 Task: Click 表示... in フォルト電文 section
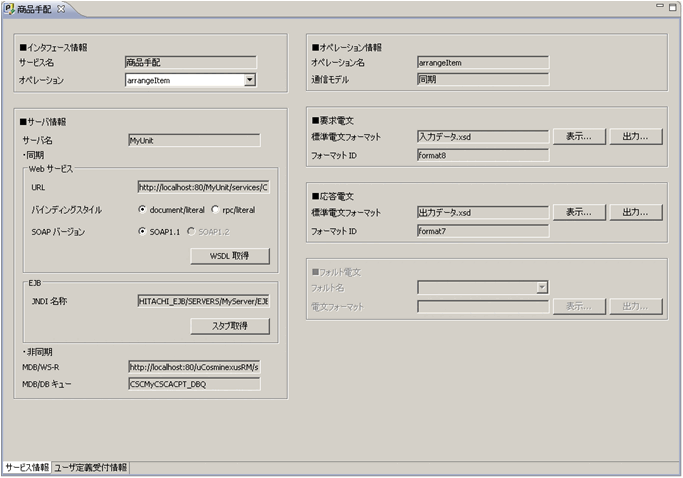point(579,306)
